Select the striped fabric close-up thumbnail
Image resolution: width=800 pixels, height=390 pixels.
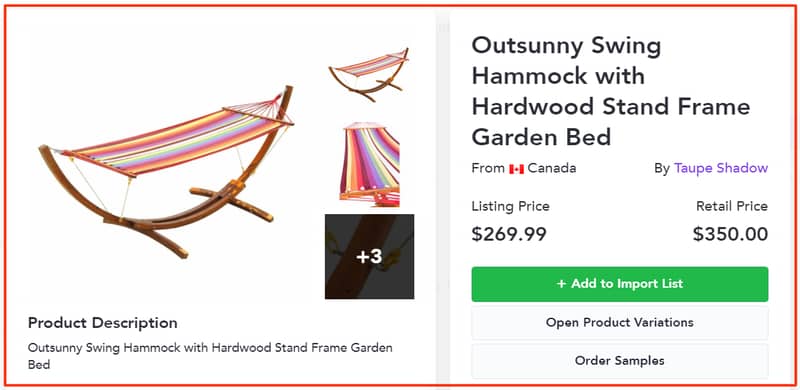coord(369,164)
